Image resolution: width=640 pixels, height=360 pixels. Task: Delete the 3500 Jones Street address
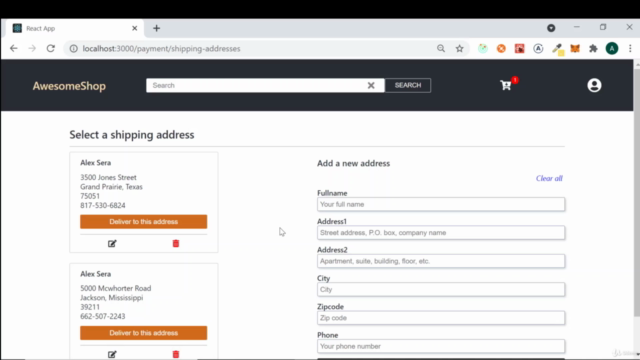tap(176, 244)
